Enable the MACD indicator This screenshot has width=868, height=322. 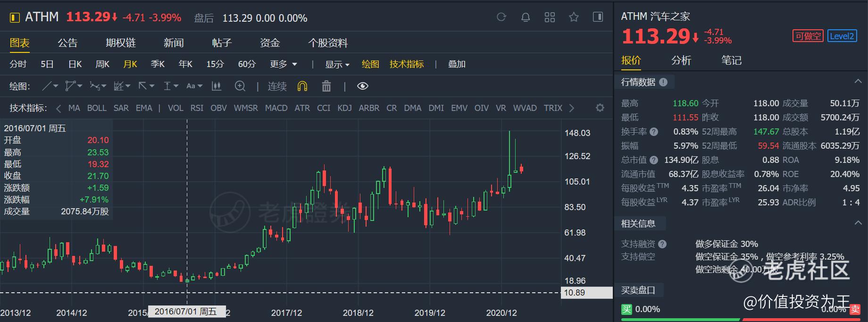click(276, 108)
